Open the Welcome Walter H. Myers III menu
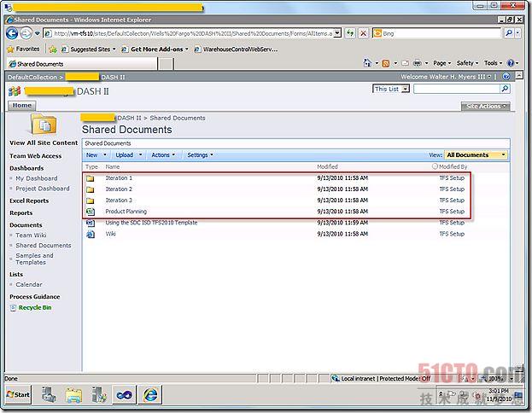 446,77
